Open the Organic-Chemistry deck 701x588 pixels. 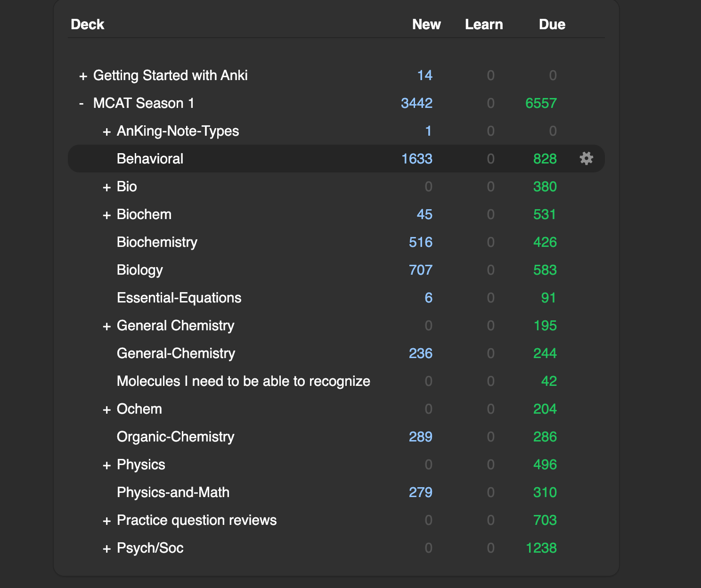pyautogui.click(x=175, y=437)
